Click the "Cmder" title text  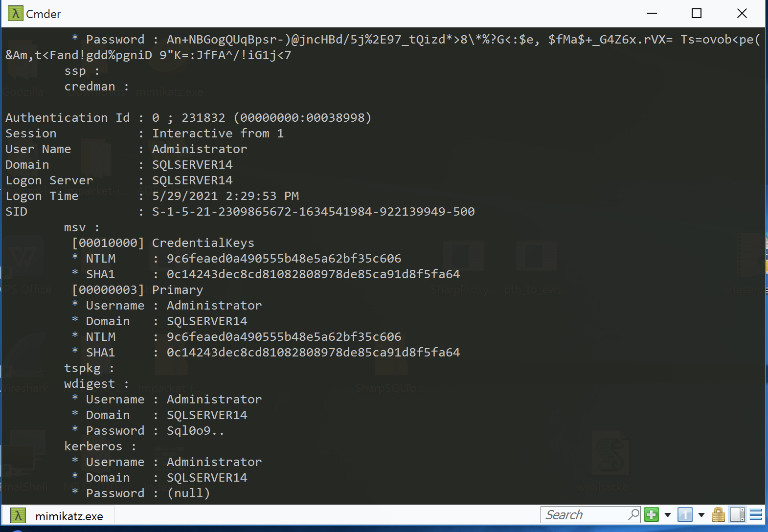pos(44,14)
